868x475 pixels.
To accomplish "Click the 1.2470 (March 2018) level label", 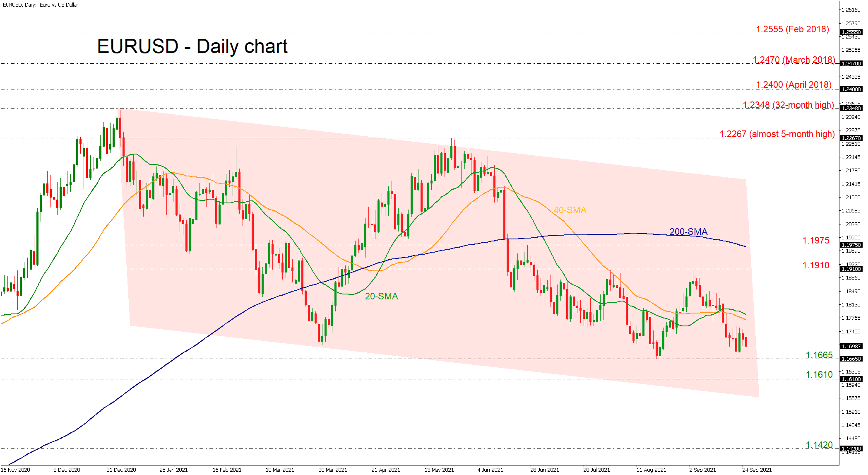I will pos(793,60).
